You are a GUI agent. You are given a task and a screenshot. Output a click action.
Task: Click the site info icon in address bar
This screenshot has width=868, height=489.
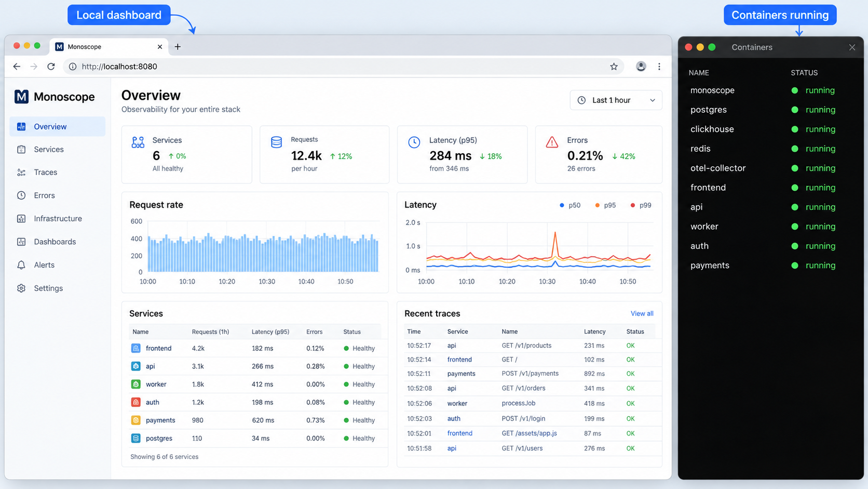[73, 67]
